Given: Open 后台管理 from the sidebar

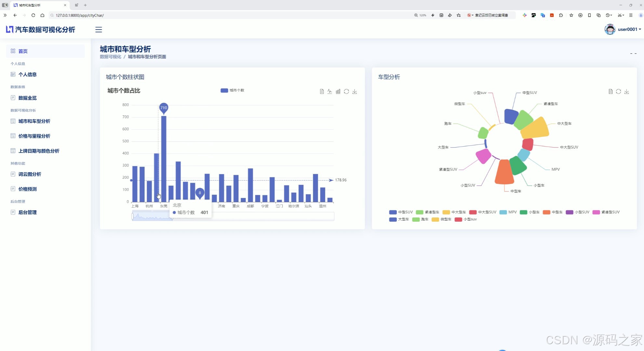Looking at the screenshot, I should pyautogui.click(x=27, y=213).
